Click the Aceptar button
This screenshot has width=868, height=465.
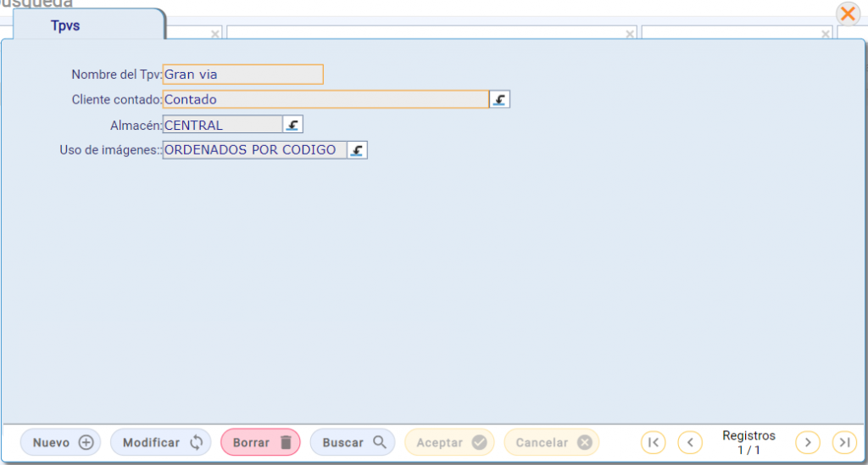[x=449, y=442]
